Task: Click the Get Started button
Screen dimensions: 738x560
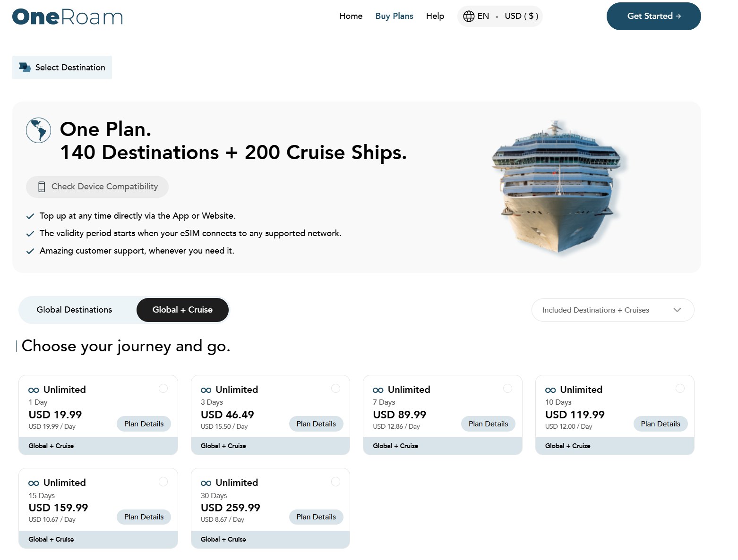Action: click(x=653, y=16)
